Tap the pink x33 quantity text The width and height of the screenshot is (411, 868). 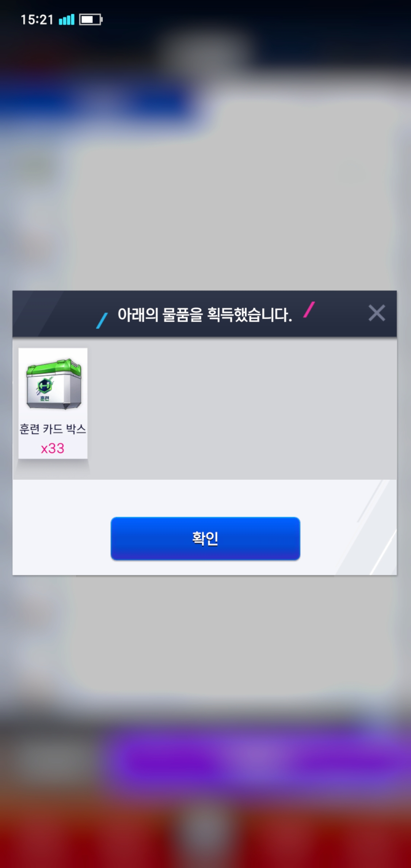(53, 448)
